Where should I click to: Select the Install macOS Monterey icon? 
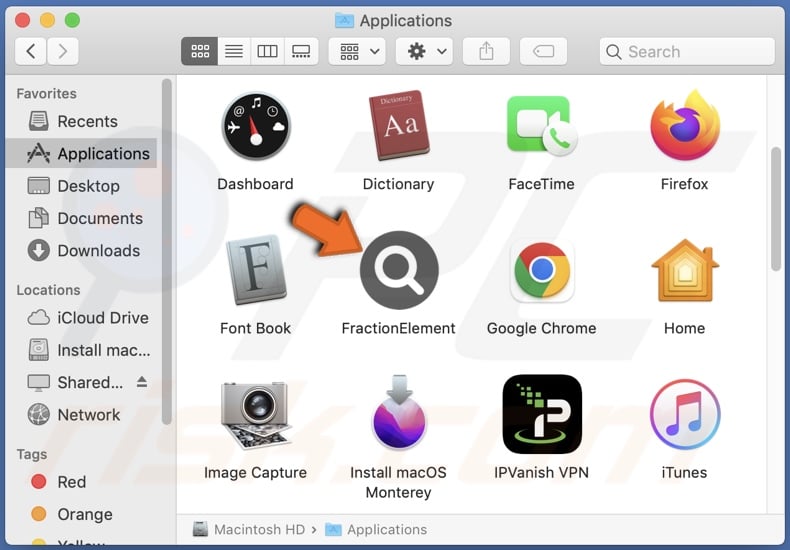click(x=399, y=413)
